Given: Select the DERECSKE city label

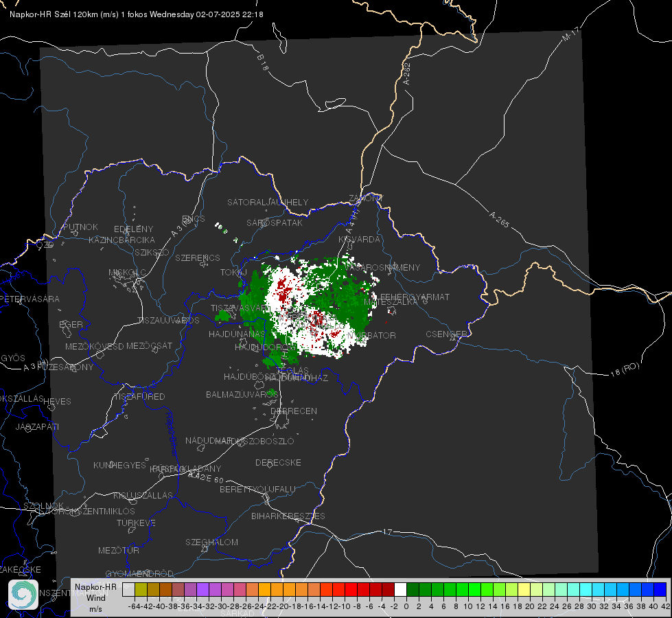Looking at the screenshot, I should point(278,463).
